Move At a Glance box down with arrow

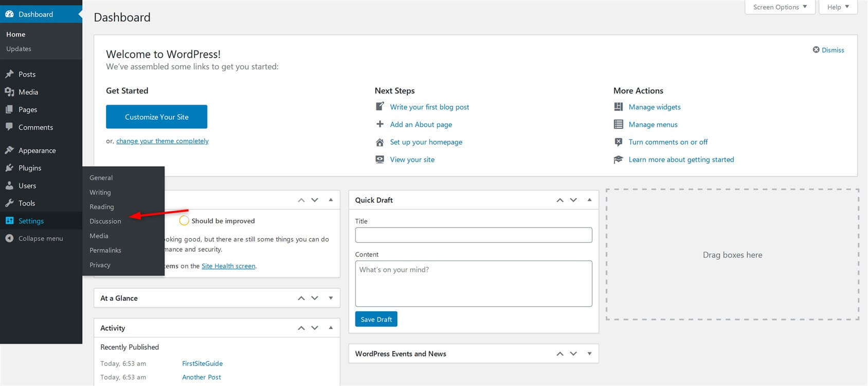pyautogui.click(x=315, y=298)
